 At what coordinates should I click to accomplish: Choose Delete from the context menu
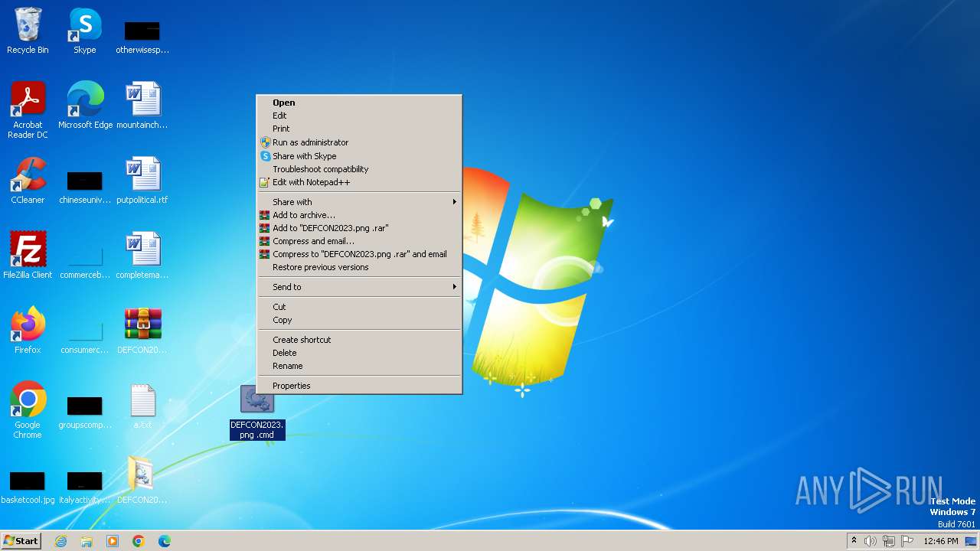359,353
